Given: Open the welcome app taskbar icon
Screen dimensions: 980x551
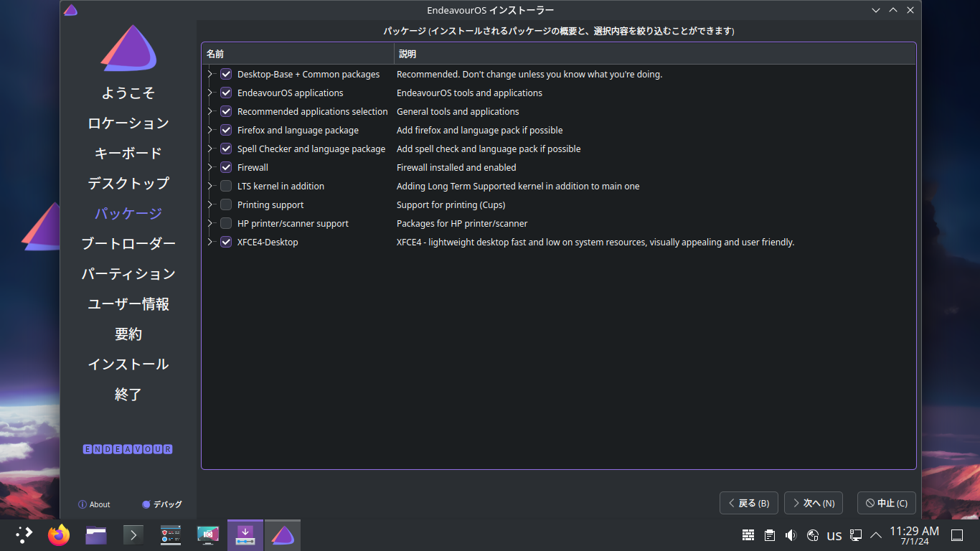Looking at the screenshot, I should click(171, 534).
